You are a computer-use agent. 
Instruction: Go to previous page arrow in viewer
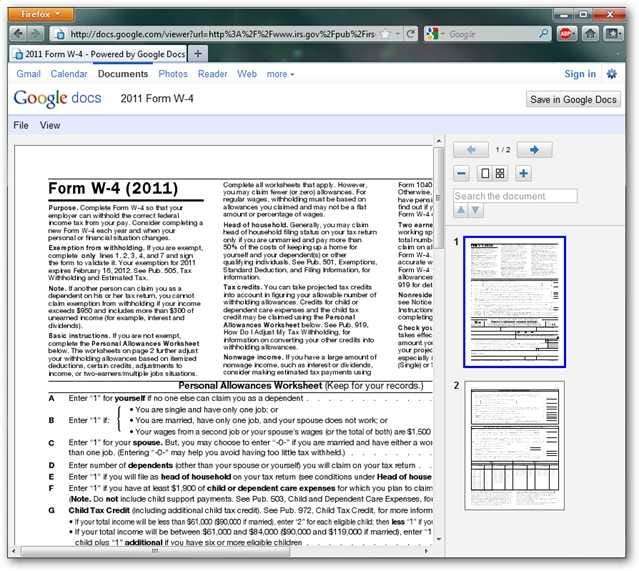pyautogui.click(x=471, y=150)
